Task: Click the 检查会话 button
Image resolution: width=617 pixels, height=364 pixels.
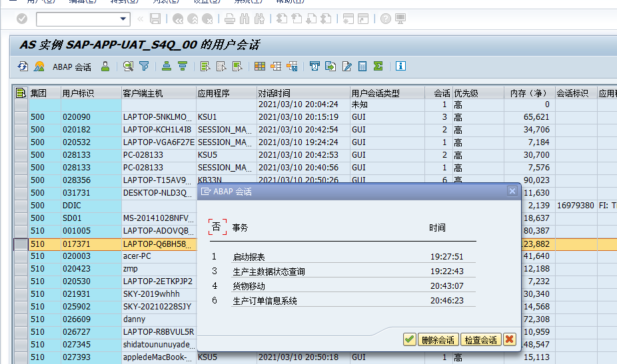Action: [480, 339]
